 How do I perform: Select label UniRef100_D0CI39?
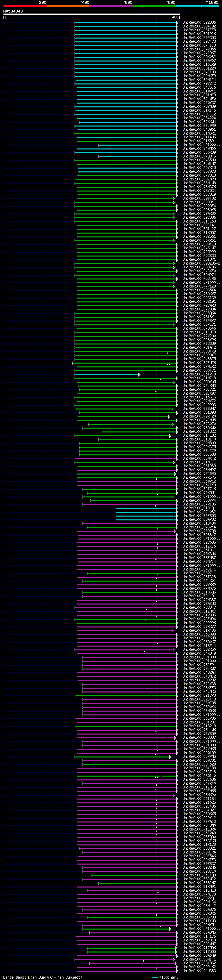(199, 298)
